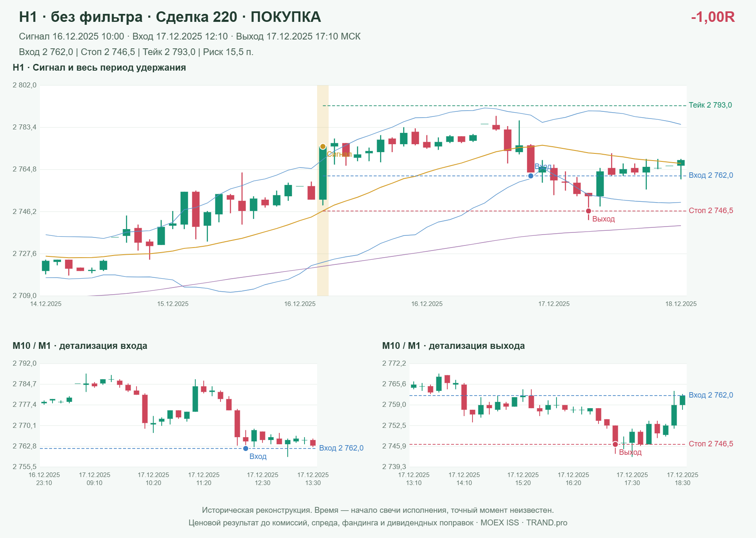Click '17.12.2025 12:30' entry chart time label
This screenshot has width=756, height=538.
pyautogui.click(x=262, y=479)
